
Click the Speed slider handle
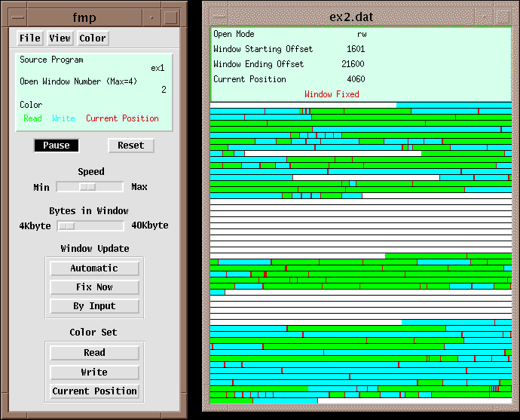(88, 186)
